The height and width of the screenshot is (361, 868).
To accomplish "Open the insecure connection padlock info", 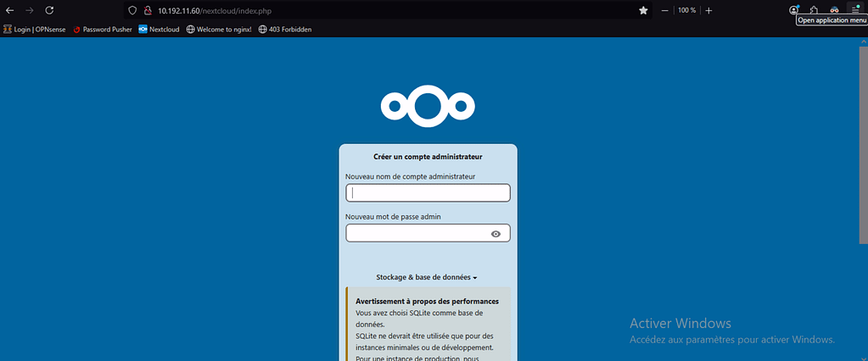I will pos(147,10).
